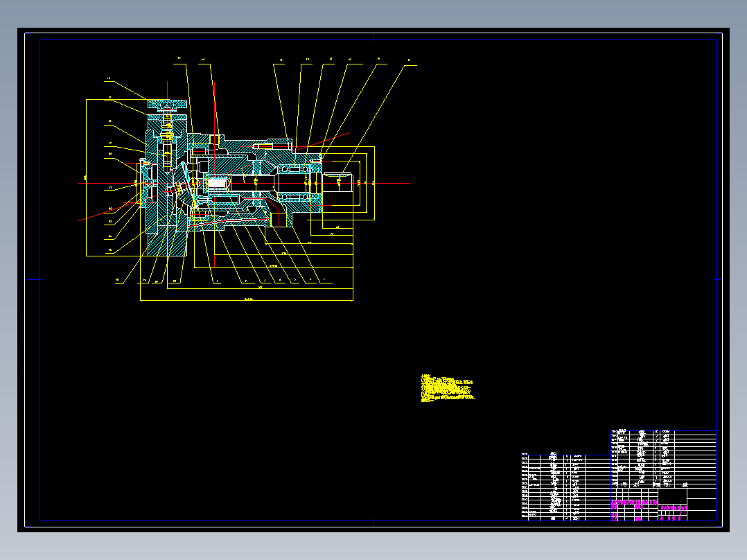Click the yellow technical notes text block
This screenshot has width=747, height=560.
[x=448, y=388]
